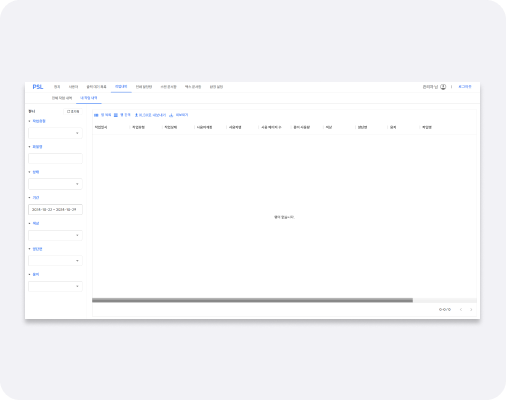Click the upload-arrow icon in the table toolbar
Viewport: 506px width, 400px height.
[136, 115]
